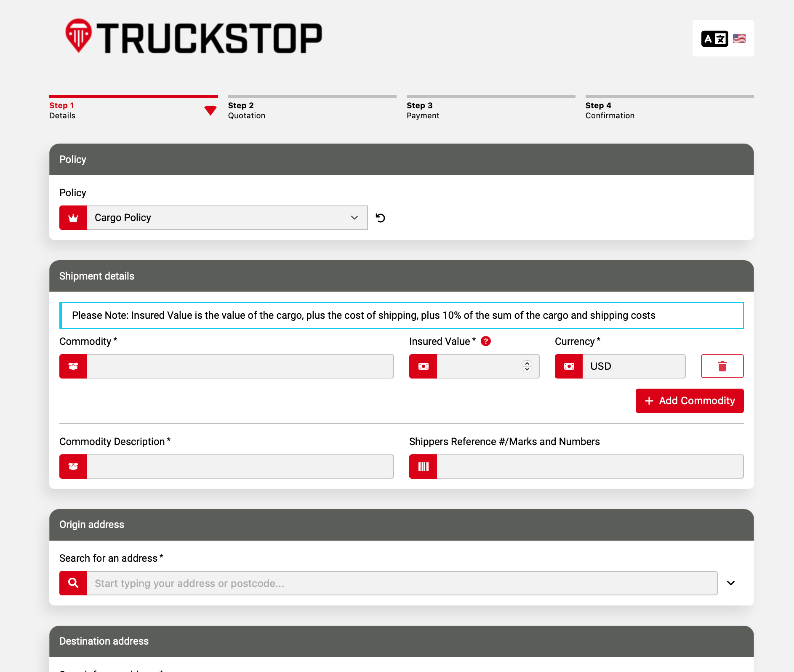The width and height of the screenshot is (794, 672).
Task: Expand the origin address manual entry chevron
Action: [x=731, y=583]
